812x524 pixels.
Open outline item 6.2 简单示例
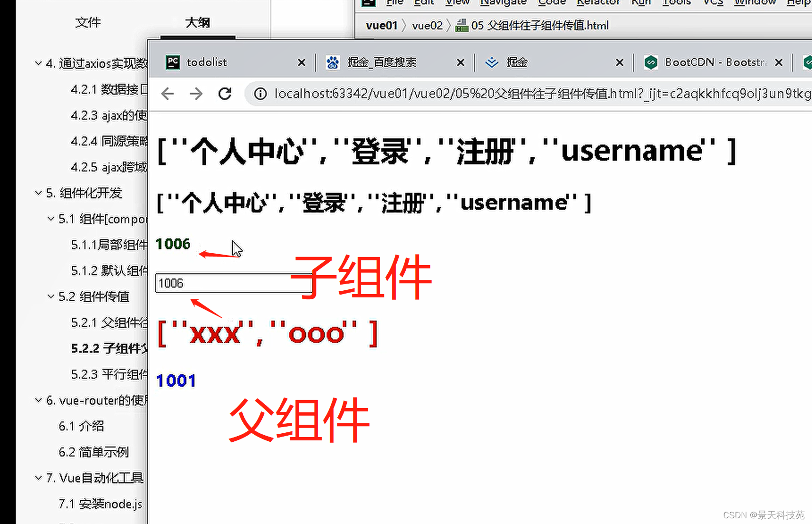tap(94, 452)
